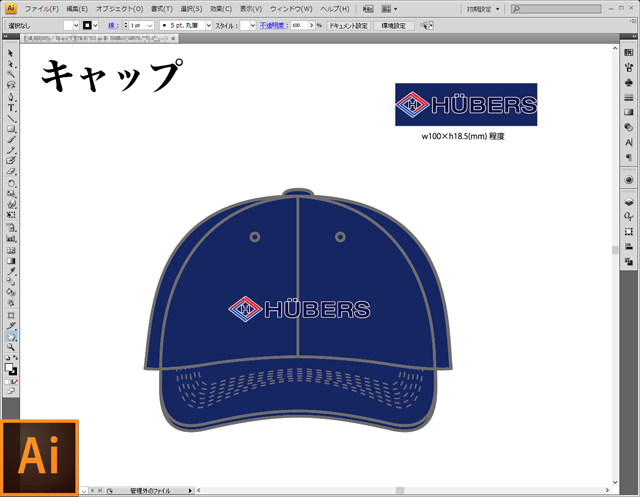Open the 初期設定 workspace switcher
The height and width of the screenshot is (497, 640).
pyautogui.click(x=483, y=9)
